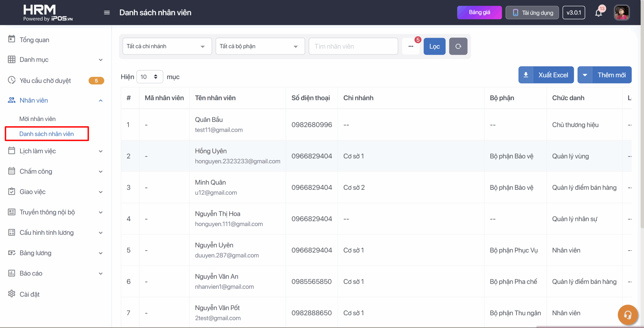This screenshot has height=328, width=644.
Task: Open the more filters ellipsis button
Action: click(411, 46)
